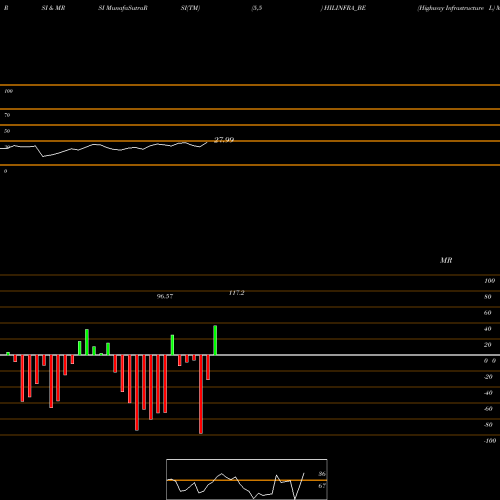Click the 67 label in mini chart
This screenshot has height=500, width=500.
click(x=322, y=486)
